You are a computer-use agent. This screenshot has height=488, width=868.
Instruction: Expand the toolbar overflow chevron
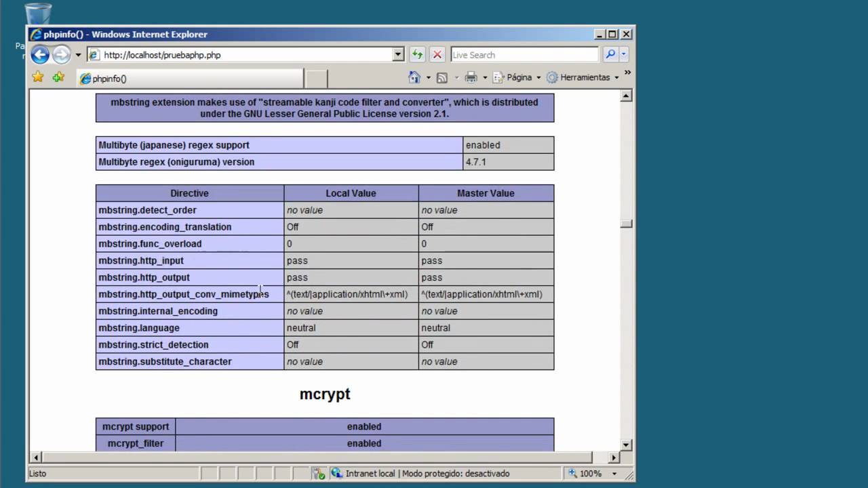pos(627,73)
